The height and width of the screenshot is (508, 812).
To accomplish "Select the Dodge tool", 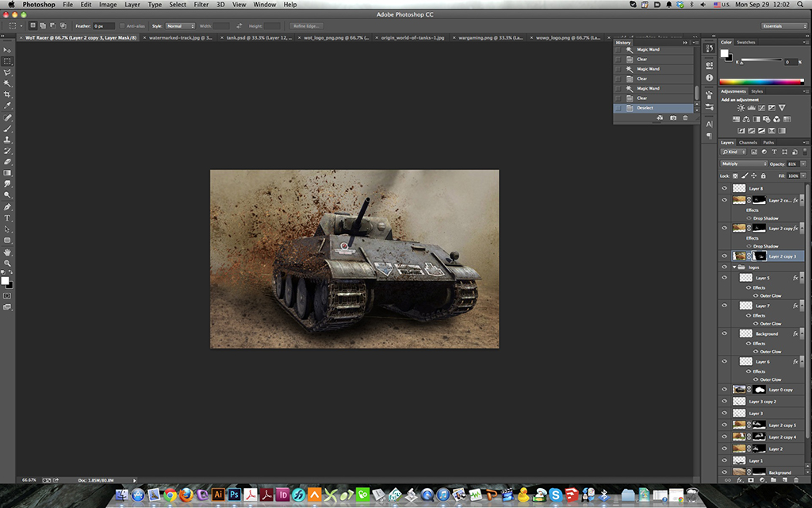I will coord(7,195).
